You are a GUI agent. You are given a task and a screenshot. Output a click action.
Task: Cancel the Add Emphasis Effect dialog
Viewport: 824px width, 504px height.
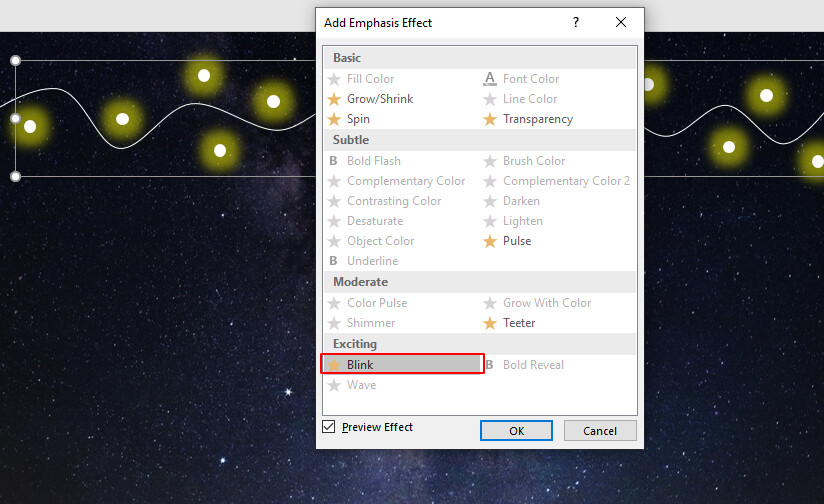click(x=600, y=431)
